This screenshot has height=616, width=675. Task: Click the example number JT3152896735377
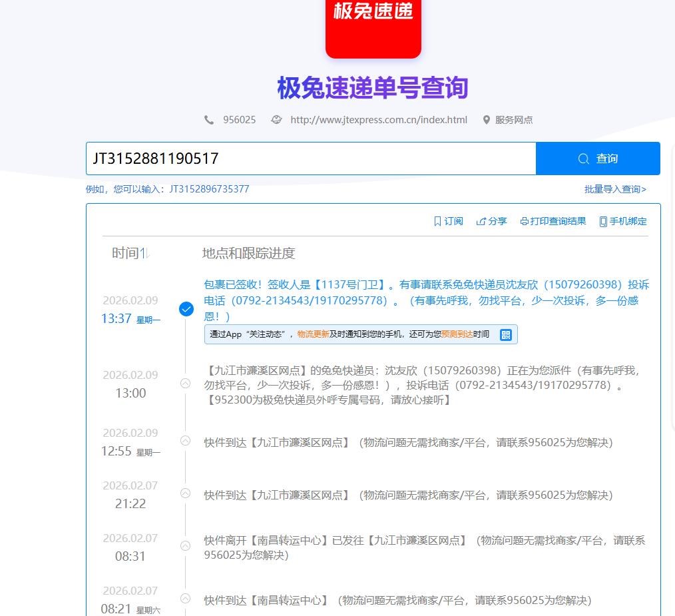pos(209,189)
